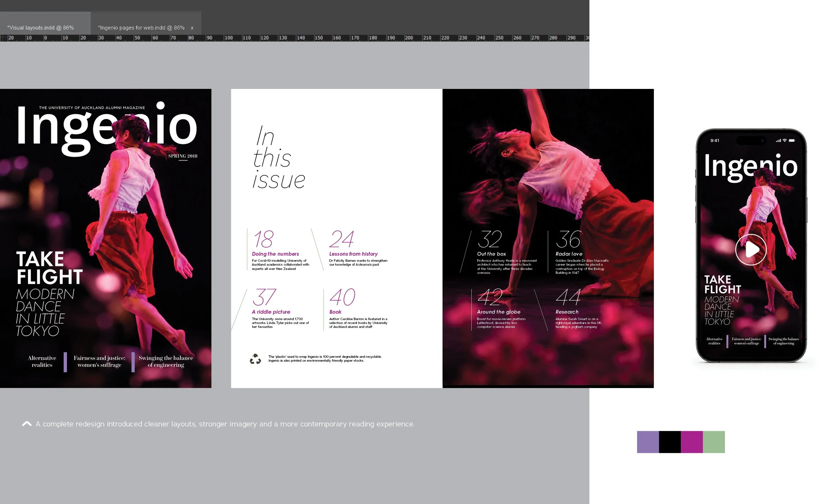
Task: Click the cellular signal icon on the phone
Action: (x=778, y=140)
